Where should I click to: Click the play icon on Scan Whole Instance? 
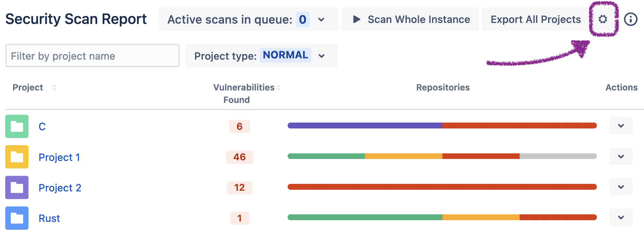coord(357,19)
